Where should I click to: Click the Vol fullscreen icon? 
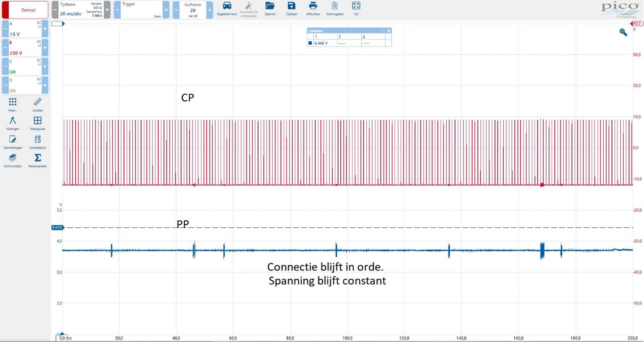[356, 9]
